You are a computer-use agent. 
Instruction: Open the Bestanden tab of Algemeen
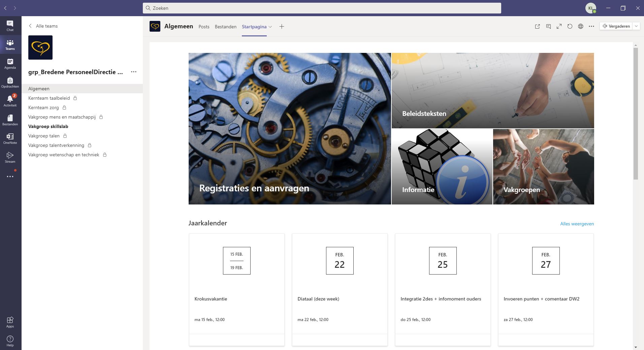(225, 27)
